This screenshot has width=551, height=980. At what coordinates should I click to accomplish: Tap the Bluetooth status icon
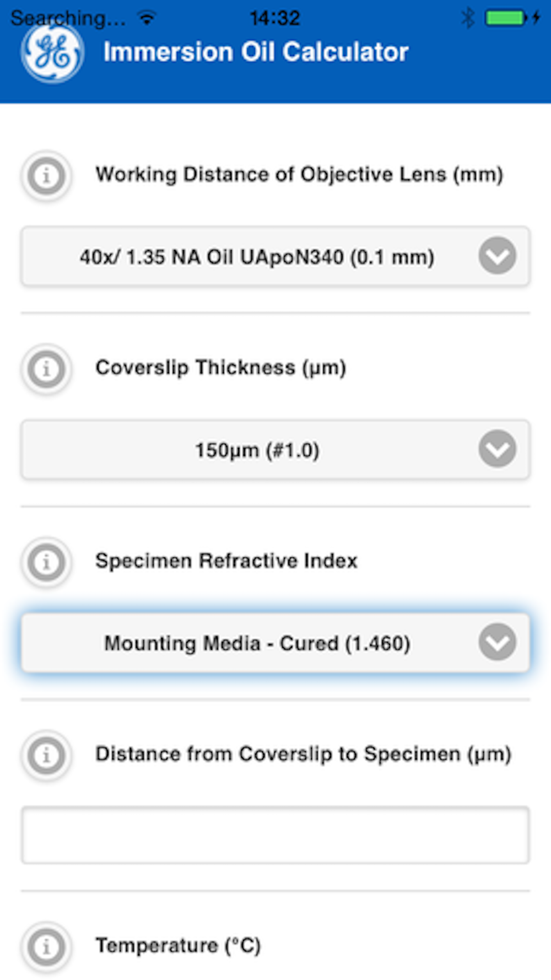click(468, 18)
